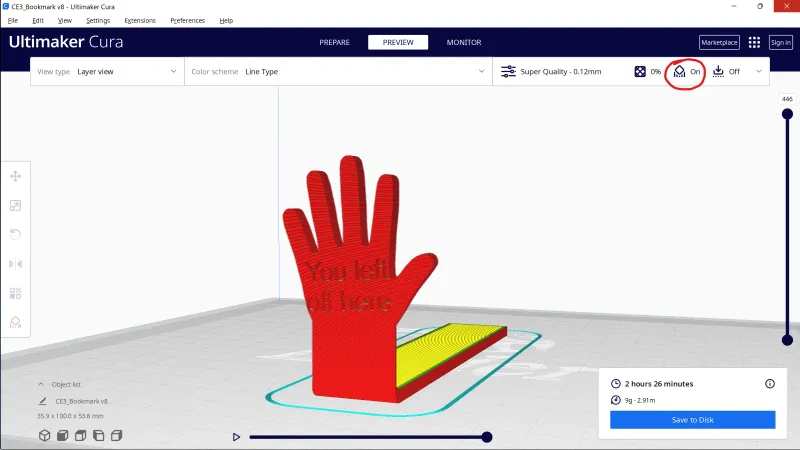Image resolution: width=800 pixels, height=450 pixels.
Task: Click the 35.9 x 100.0 x 53.6 mm dimensions
Action: (x=70, y=416)
